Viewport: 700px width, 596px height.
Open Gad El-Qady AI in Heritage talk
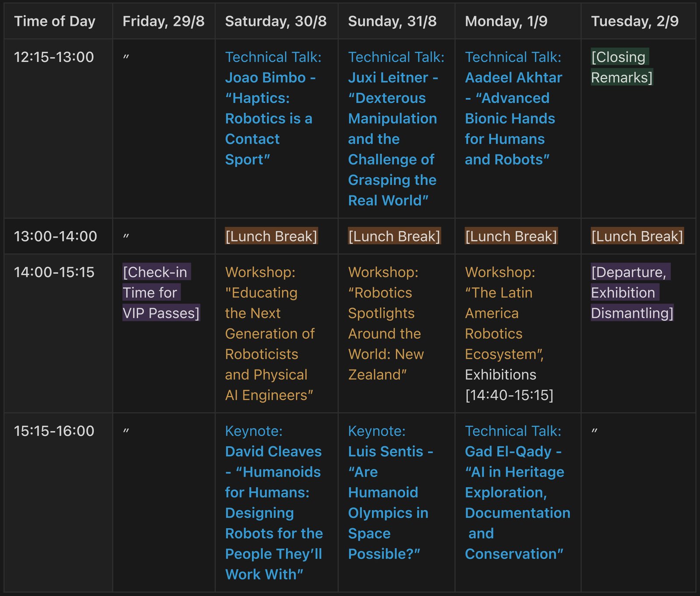[517, 492]
